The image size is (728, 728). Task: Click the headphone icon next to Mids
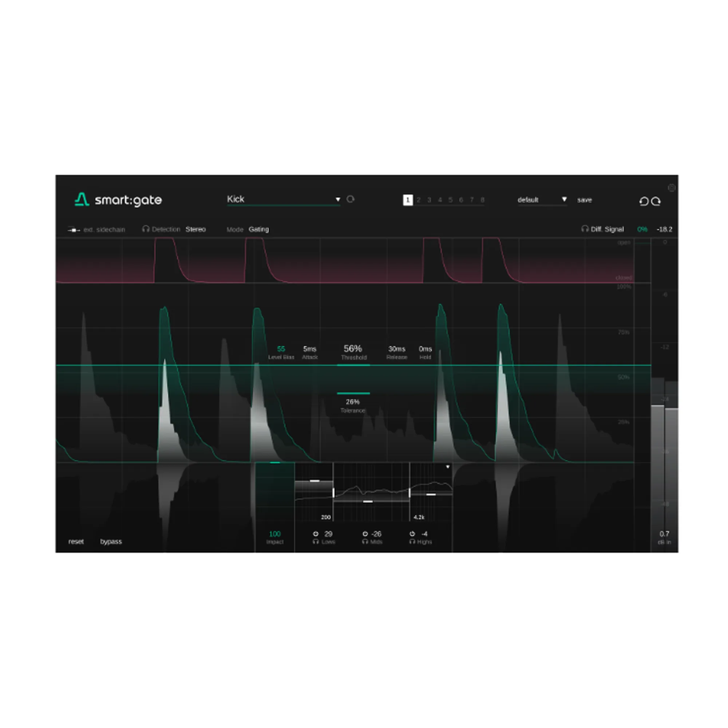364,542
